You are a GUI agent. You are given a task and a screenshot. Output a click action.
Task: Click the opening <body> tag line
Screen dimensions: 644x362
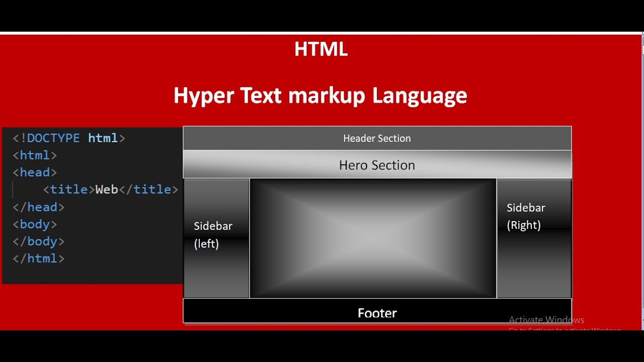pos(35,224)
